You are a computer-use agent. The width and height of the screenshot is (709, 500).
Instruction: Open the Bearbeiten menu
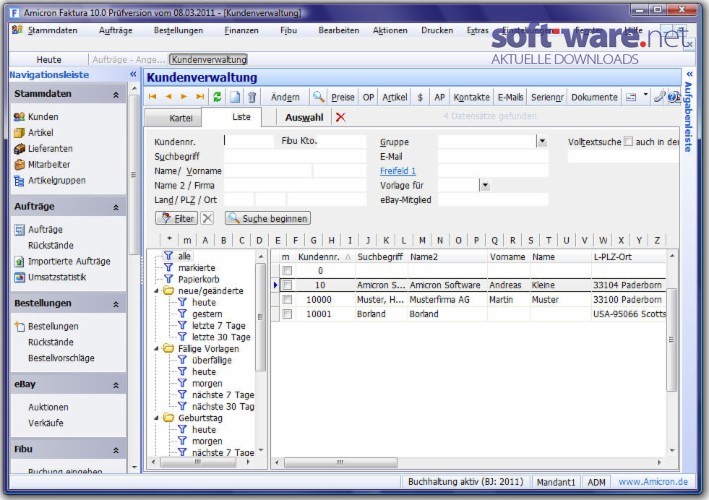339,30
